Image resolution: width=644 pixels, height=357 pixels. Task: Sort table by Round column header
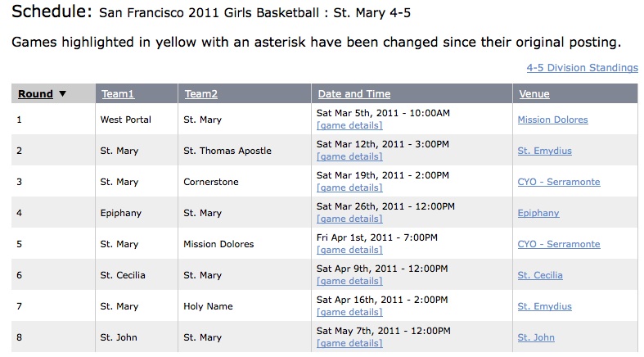[35, 94]
